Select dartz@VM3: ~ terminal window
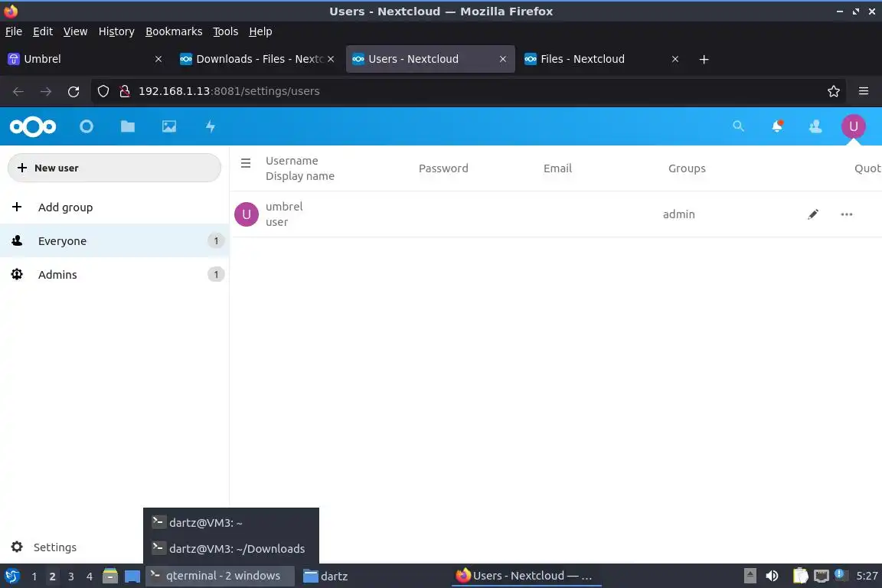 tap(230, 523)
